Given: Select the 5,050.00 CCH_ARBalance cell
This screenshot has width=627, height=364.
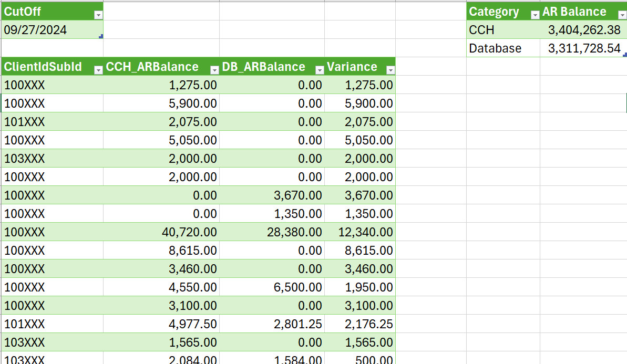Looking at the screenshot, I should tap(161, 140).
